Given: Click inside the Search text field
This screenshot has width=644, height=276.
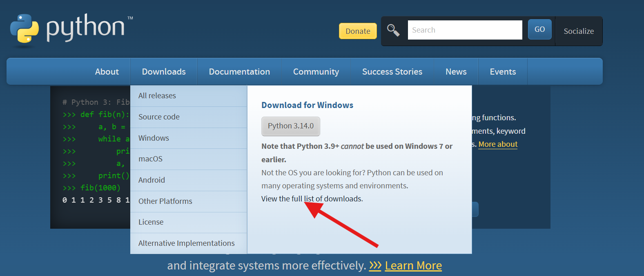Looking at the screenshot, I should [x=465, y=30].
